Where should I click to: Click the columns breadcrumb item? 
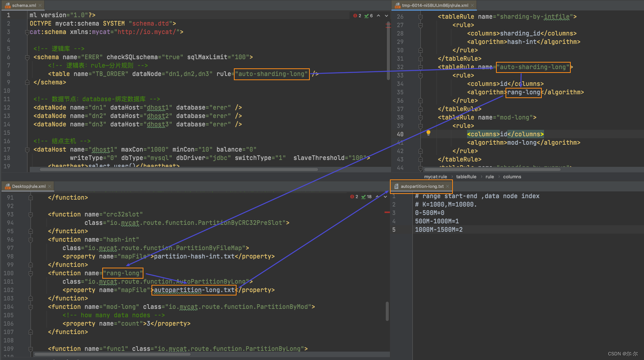pyautogui.click(x=512, y=177)
